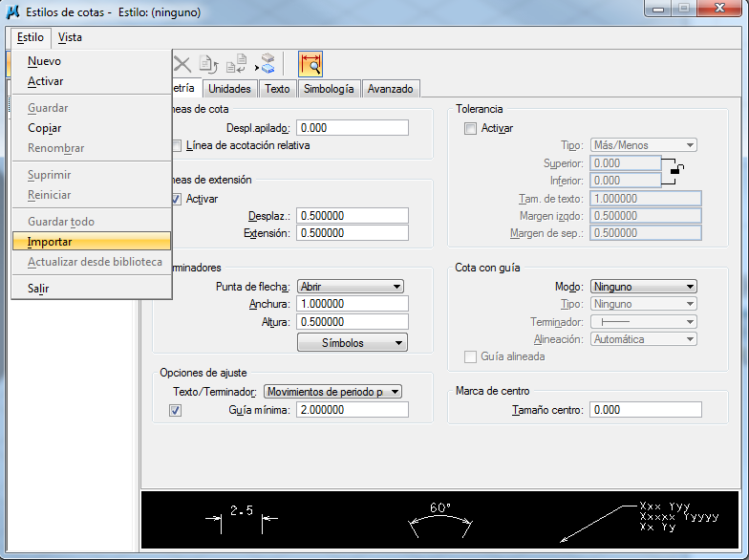749x560 pixels.
Task: Uncheck the Guía mínima checkbox
Action: click(175, 410)
